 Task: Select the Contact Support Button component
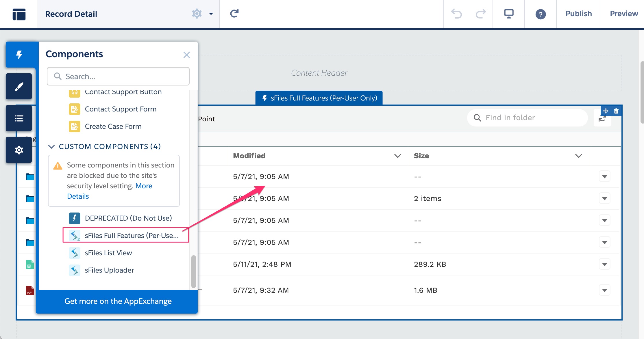[x=123, y=92]
